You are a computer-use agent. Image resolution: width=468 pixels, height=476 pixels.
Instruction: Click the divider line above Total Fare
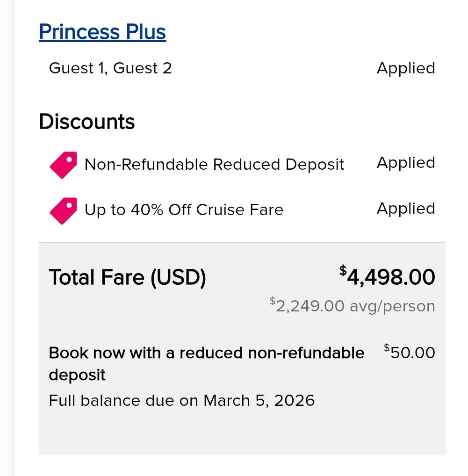click(242, 242)
